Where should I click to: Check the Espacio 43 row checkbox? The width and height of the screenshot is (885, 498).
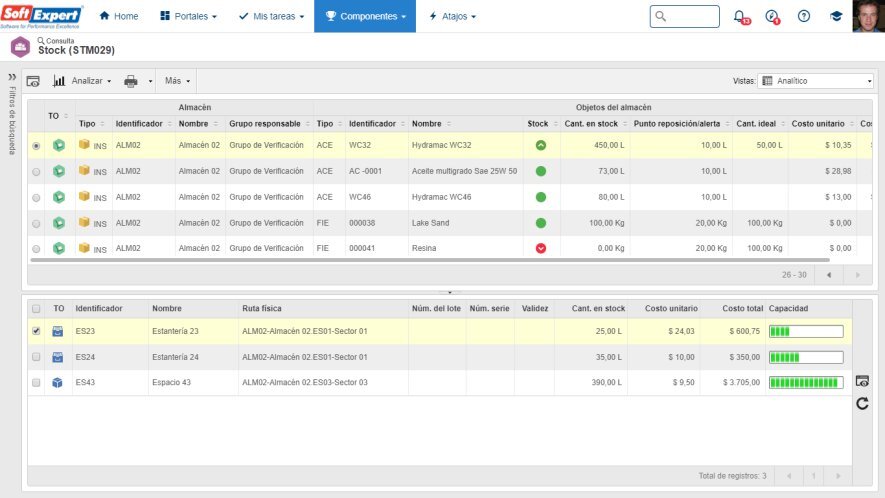pyautogui.click(x=37, y=382)
